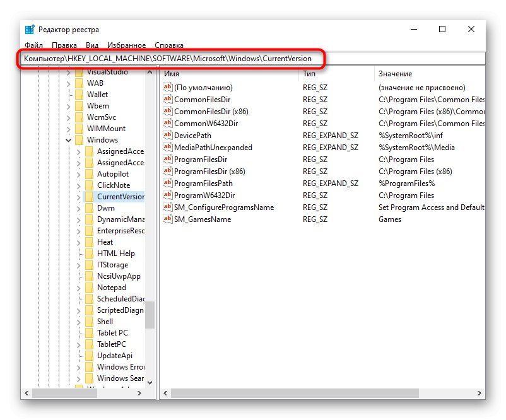This screenshot has height=420, width=506.
Task: Open the Справка menu
Action: pos(169,45)
